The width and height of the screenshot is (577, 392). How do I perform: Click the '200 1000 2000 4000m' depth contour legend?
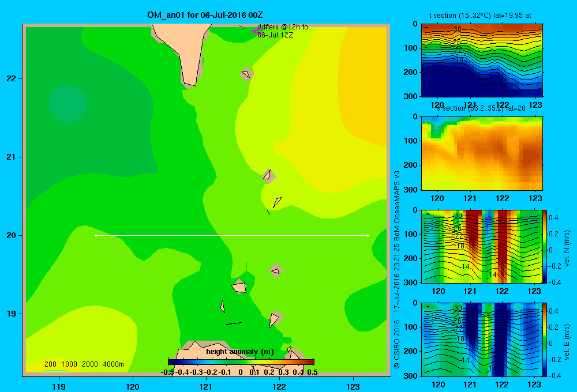point(84,364)
